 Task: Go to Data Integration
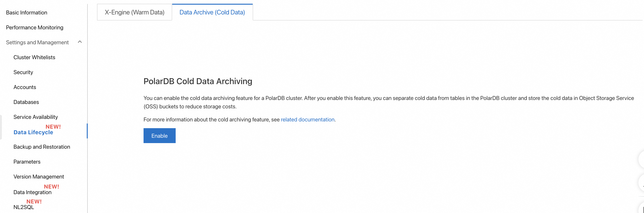(x=33, y=192)
